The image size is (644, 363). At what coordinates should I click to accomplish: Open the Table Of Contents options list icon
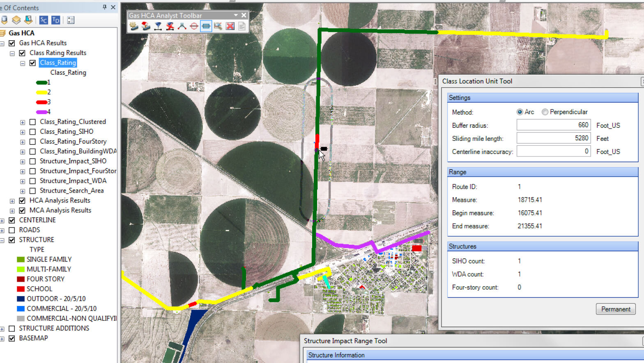(71, 20)
